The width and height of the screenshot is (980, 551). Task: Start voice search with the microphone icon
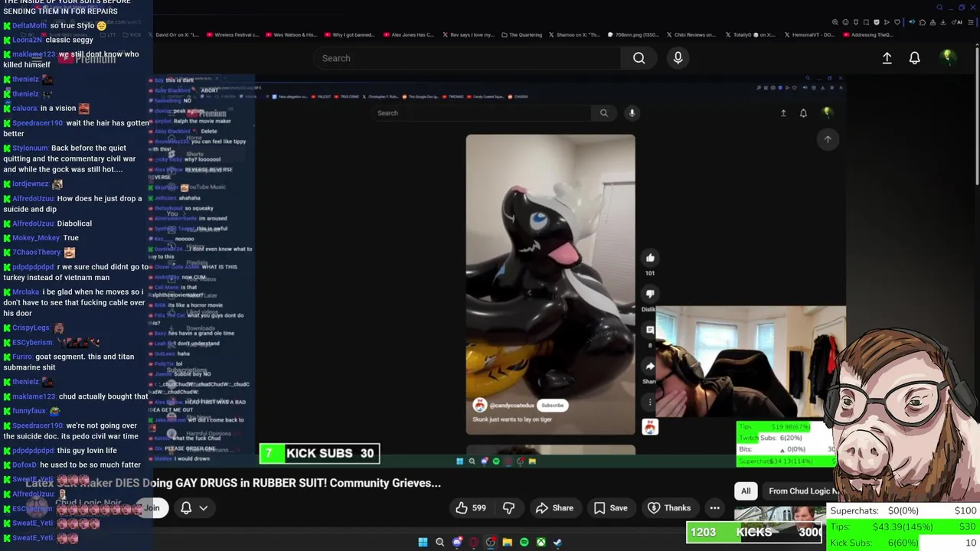click(678, 58)
